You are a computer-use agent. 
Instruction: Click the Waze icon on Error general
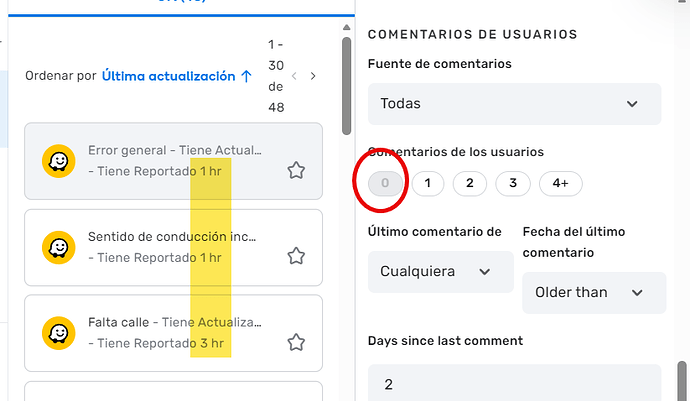(59, 161)
